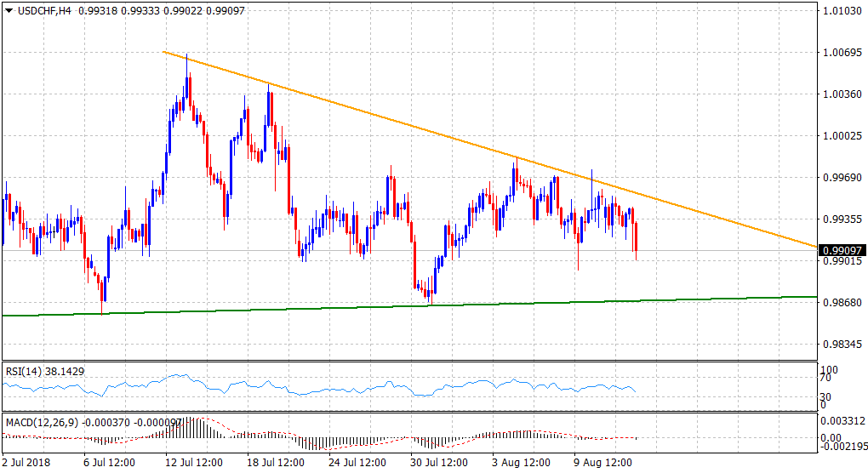
Task: Click the 1.00025 price axis label
Action: point(841,136)
